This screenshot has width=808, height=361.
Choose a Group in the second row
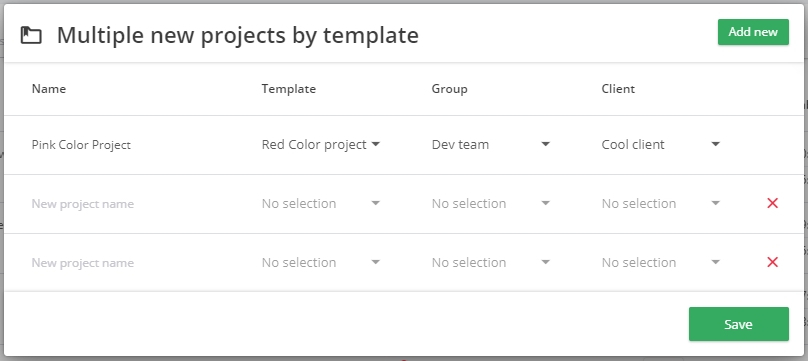pyautogui.click(x=491, y=203)
